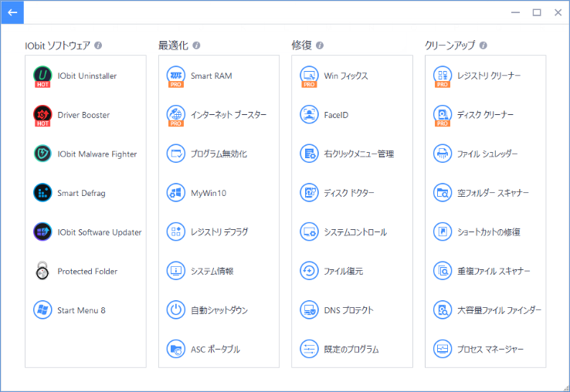Open システム情報 icon
Image resolution: width=570 pixels, height=392 pixels.
coord(176,271)
